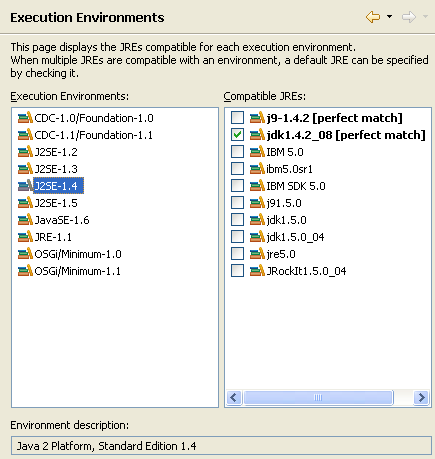Check the IBM 5.0 checkbox

pyautogui.click(x=237, y=152)
